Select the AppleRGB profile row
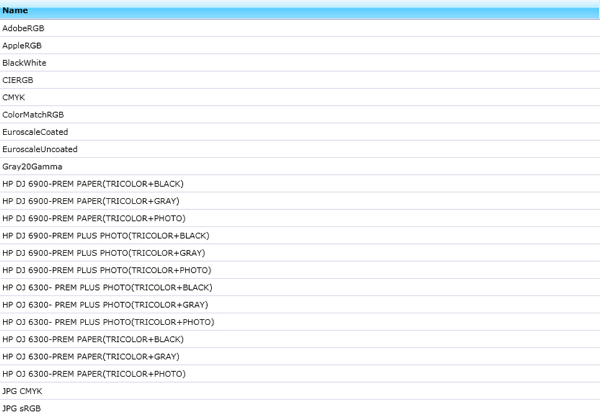Image resolution: width=600 pixels, height=417 pixels. [x=23, y=45]
